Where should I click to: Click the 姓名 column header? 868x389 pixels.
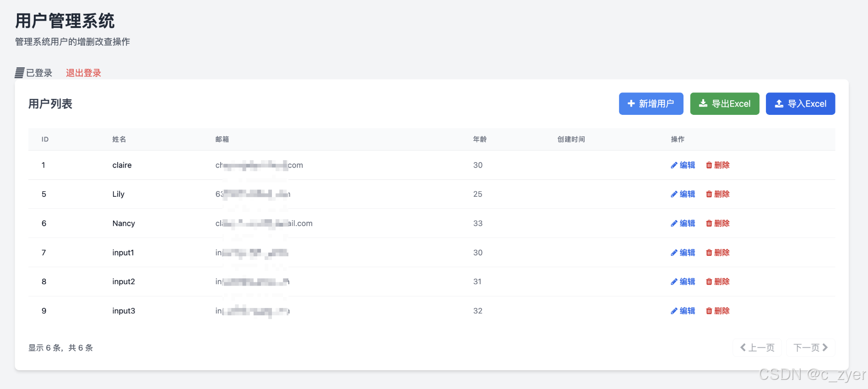click(x=119, y=139)
